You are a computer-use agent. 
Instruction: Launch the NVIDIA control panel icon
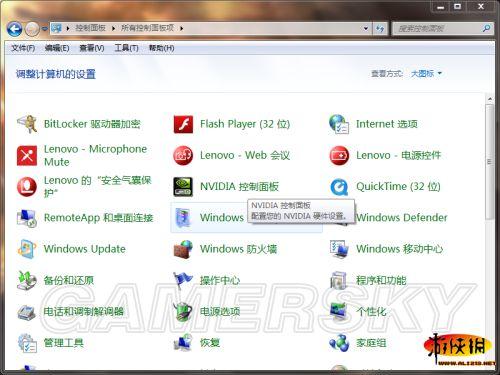coord(183,186)
